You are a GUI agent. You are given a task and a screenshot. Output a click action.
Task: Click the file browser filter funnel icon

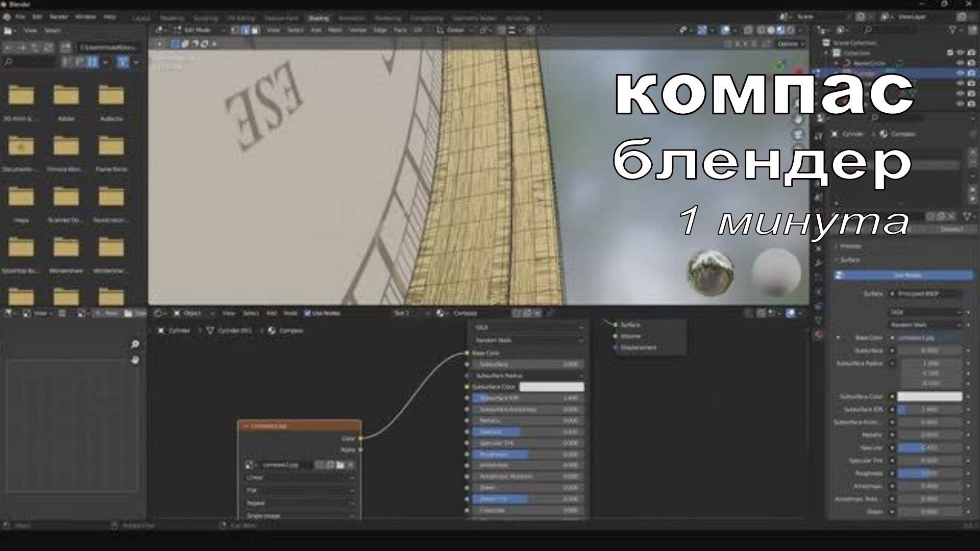[123, 62]
